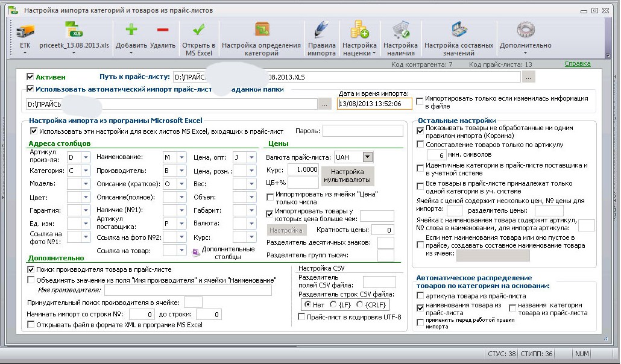Click the мин. символов number field

pyautogui.click(x=437, y=155)
